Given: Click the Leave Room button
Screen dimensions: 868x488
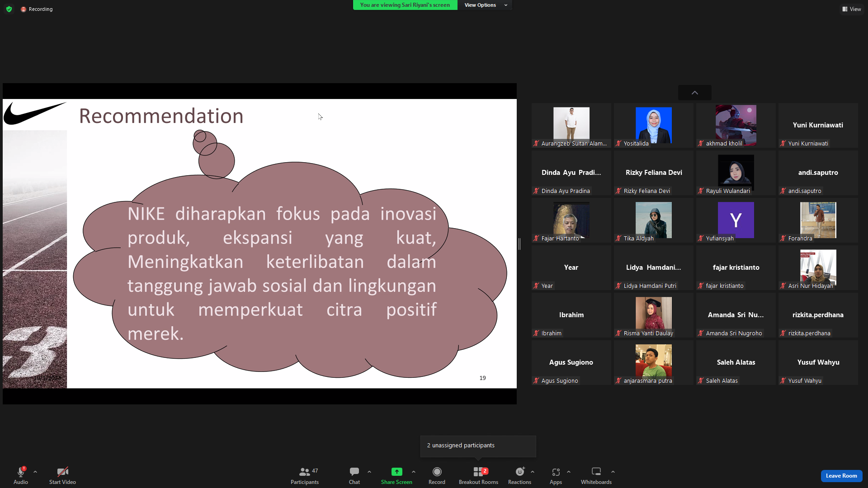Looking at the screenshot, I should click(x=841, y=476).
